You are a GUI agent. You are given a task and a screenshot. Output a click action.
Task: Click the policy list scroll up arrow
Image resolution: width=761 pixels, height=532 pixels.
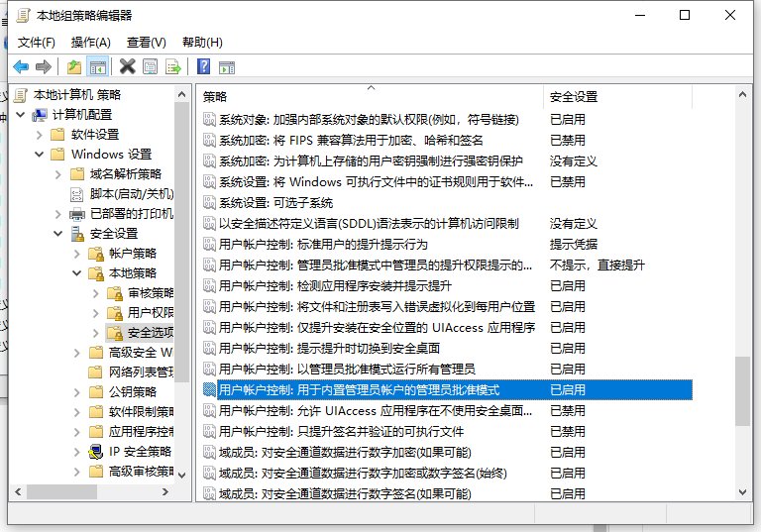742,95
